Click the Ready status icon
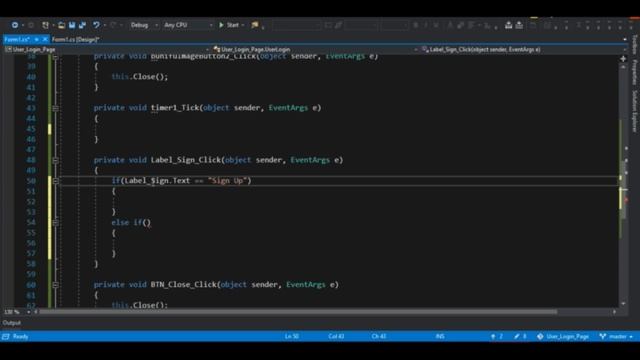 (6, 337)
